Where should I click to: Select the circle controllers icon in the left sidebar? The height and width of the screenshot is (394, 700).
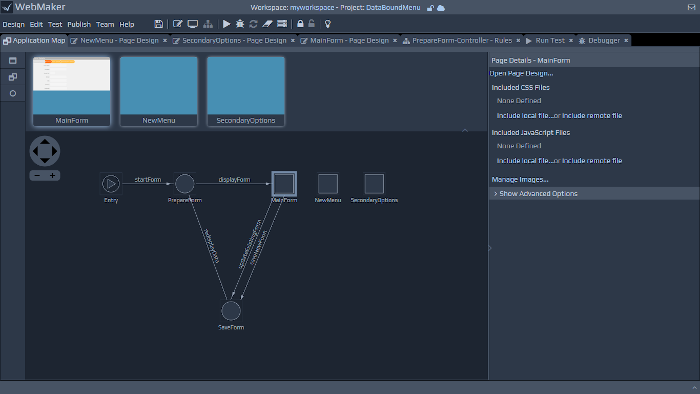[12, 93]
